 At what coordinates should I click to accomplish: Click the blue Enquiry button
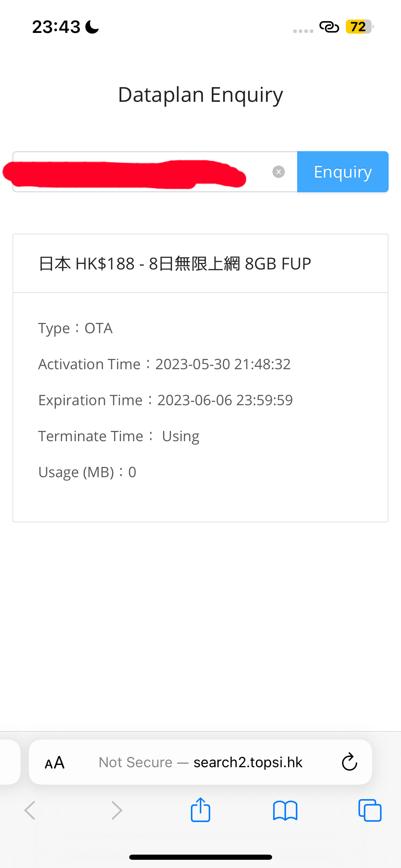pos(343,172)
